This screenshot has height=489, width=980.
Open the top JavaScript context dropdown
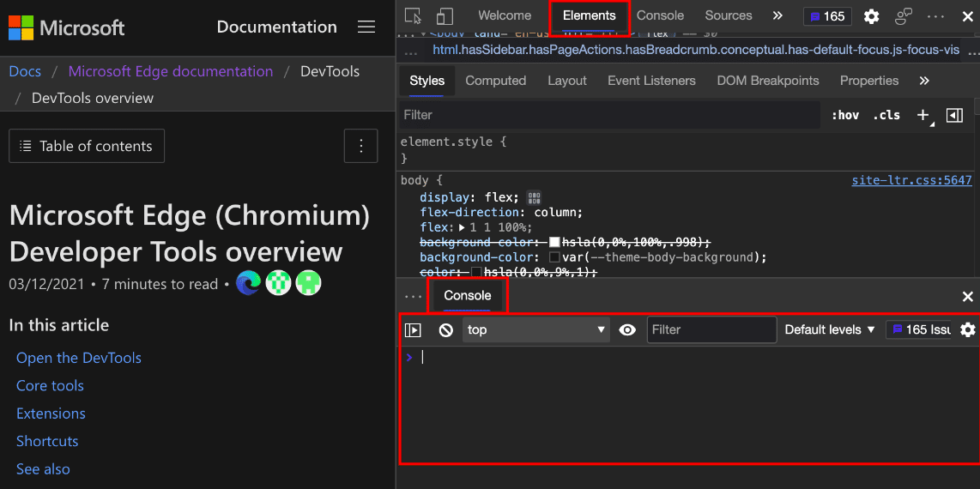pyautogui.click(x=536, y=329)
